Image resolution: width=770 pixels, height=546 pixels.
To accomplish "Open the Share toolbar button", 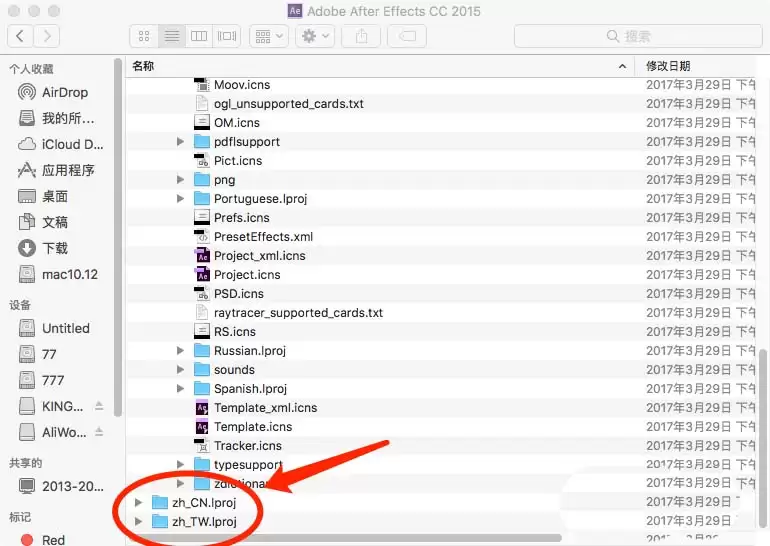I will [x=361, y=36].
